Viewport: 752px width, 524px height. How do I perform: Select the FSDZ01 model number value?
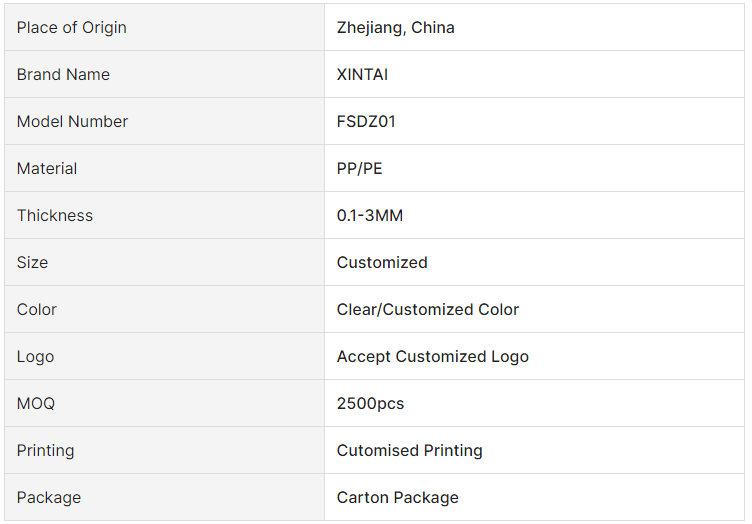point(366,122)
